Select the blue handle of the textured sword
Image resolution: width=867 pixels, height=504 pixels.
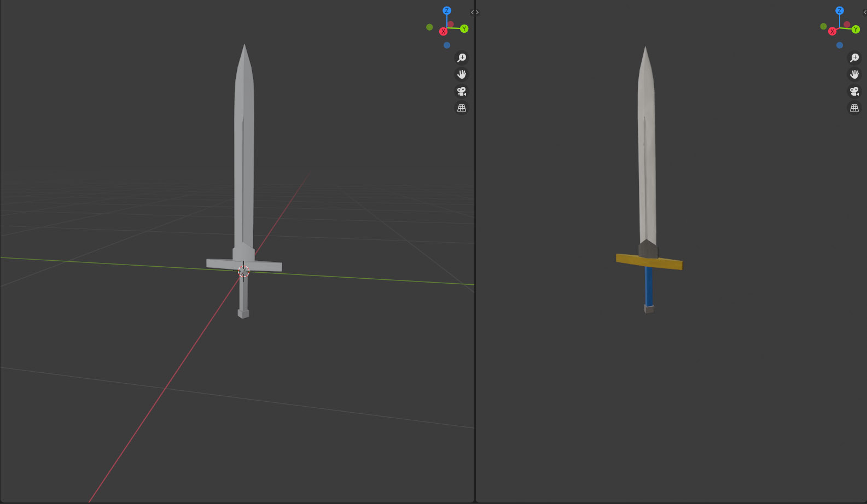pyautogui.click(x=649, y=287)
